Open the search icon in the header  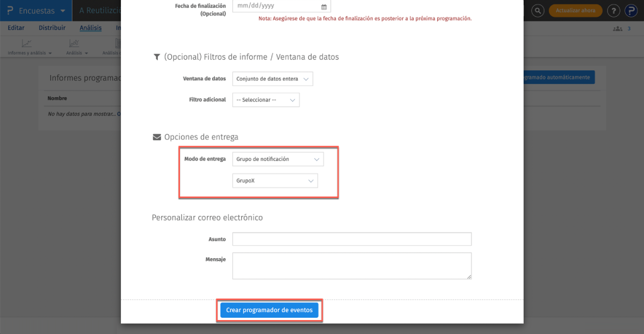pos(537,10)
